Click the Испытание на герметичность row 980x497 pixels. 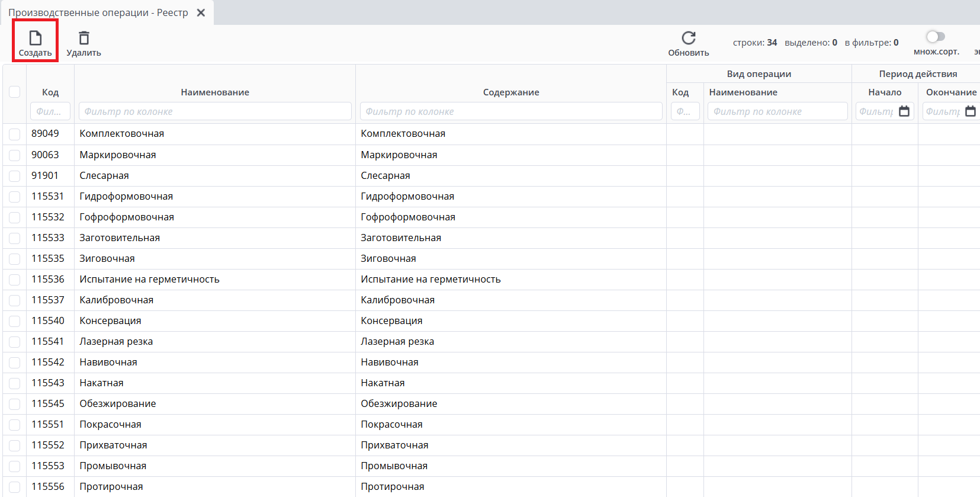coord(149,280)
